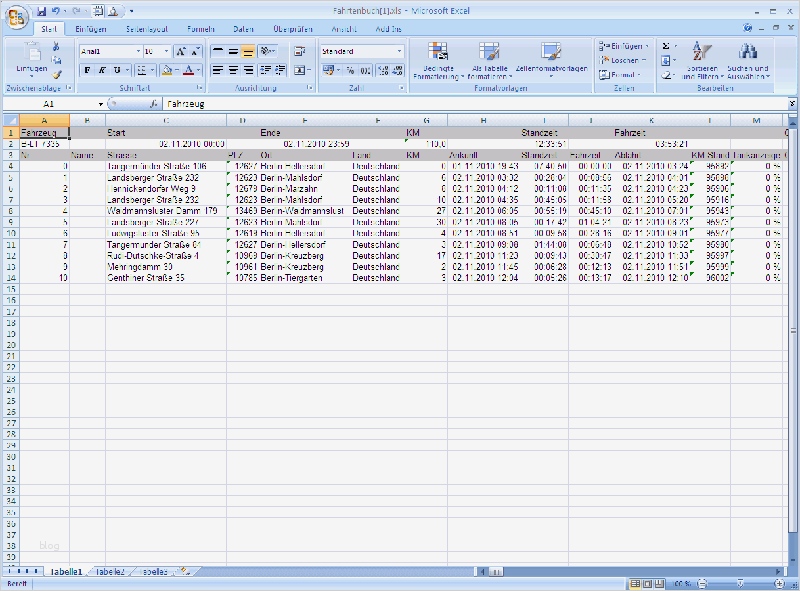Screen dimensions: 800x591
Task: Insert AutoSum with sigma icon
Action: coord(666,46)
